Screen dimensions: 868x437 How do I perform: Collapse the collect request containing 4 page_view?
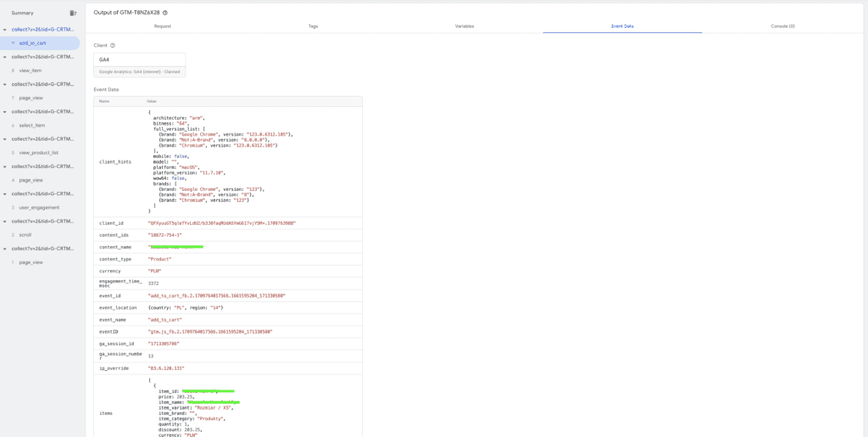point(4,166)
